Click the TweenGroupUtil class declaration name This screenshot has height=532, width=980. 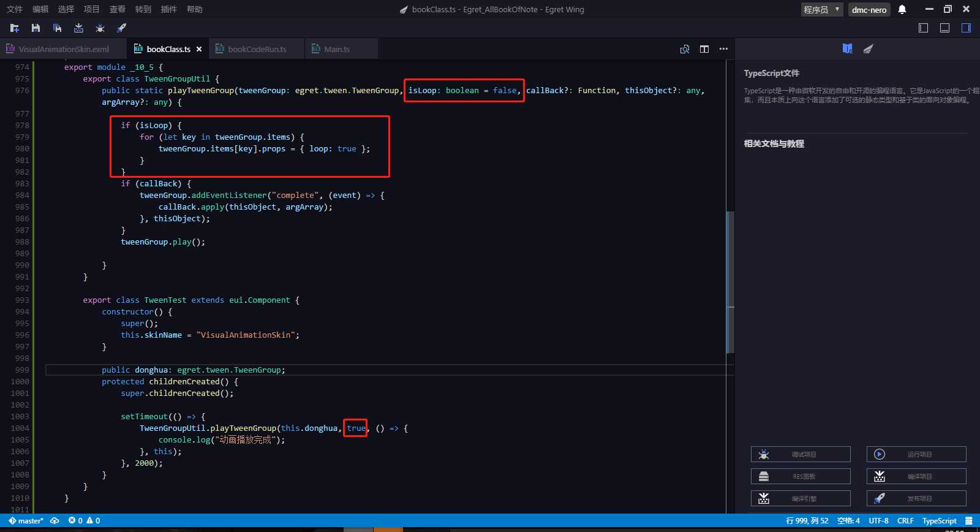point(177,79)
